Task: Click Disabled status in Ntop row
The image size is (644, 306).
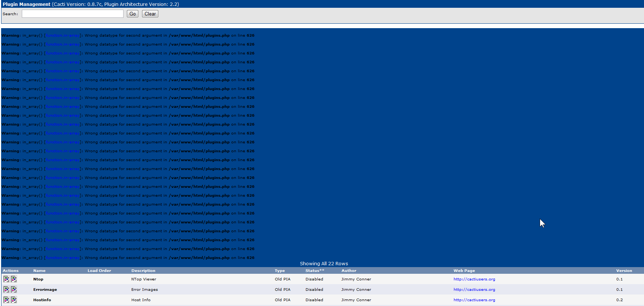Action: (x=314, y=279)
